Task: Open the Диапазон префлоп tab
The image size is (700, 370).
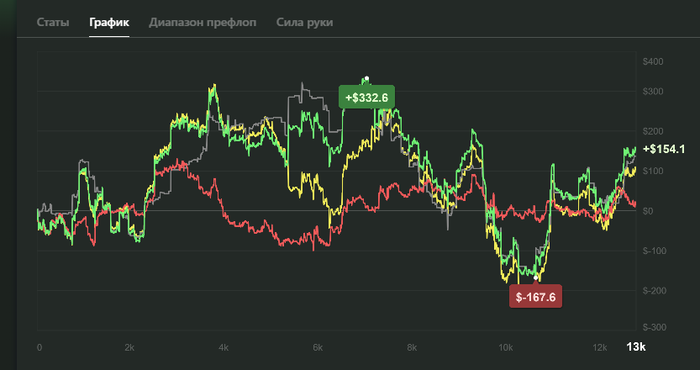Action: pyautogui.click(x=203, y=22)
